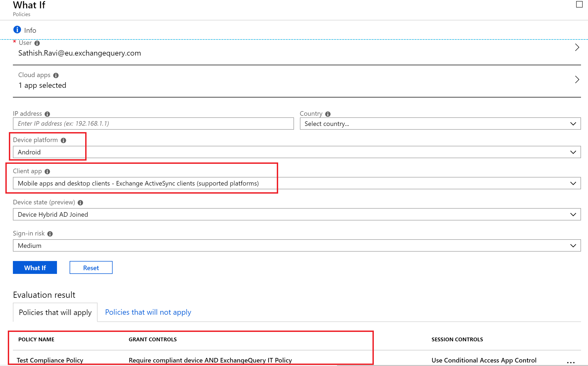This screenshot has height=366, width=588.
Task: Open the Select country dropdown
Action: click(440, 124)
